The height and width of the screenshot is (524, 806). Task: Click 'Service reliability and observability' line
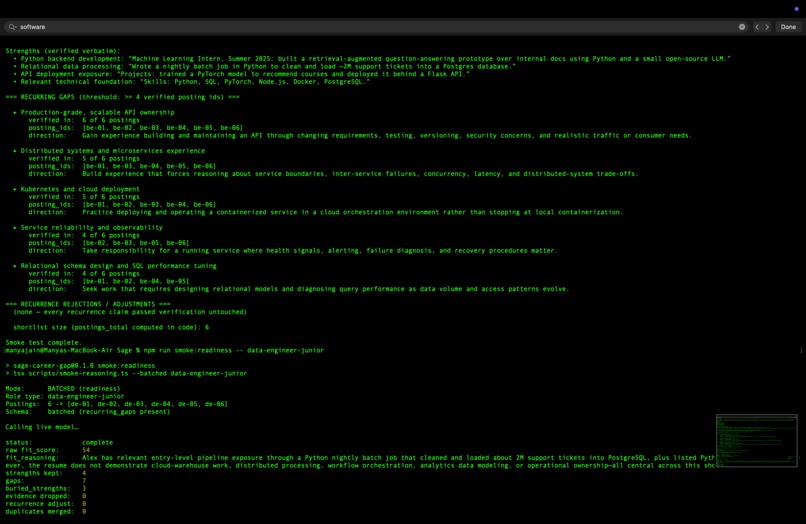(88, 227)
